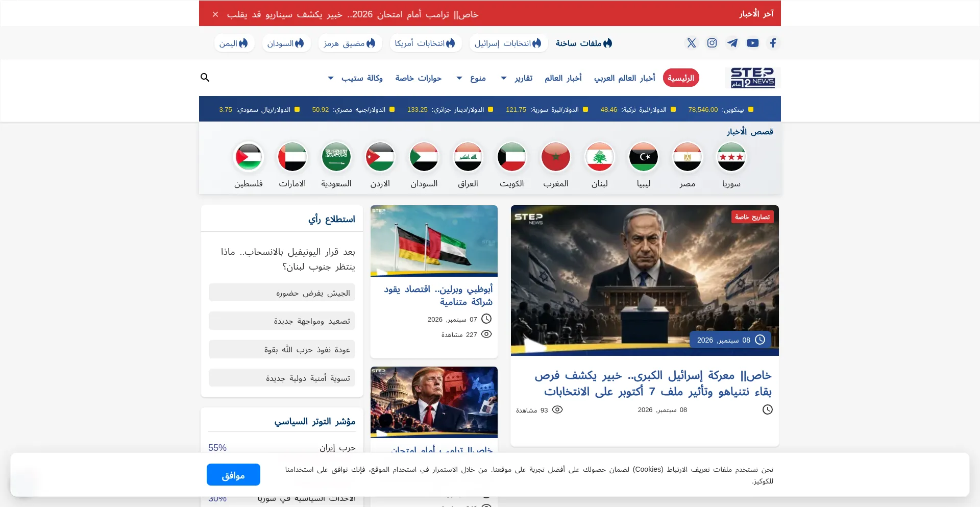Screen dimensions: 980x507
Task: Click the 07 سبتمبر, 2026 article date
Action: click(x=459, y=319)
